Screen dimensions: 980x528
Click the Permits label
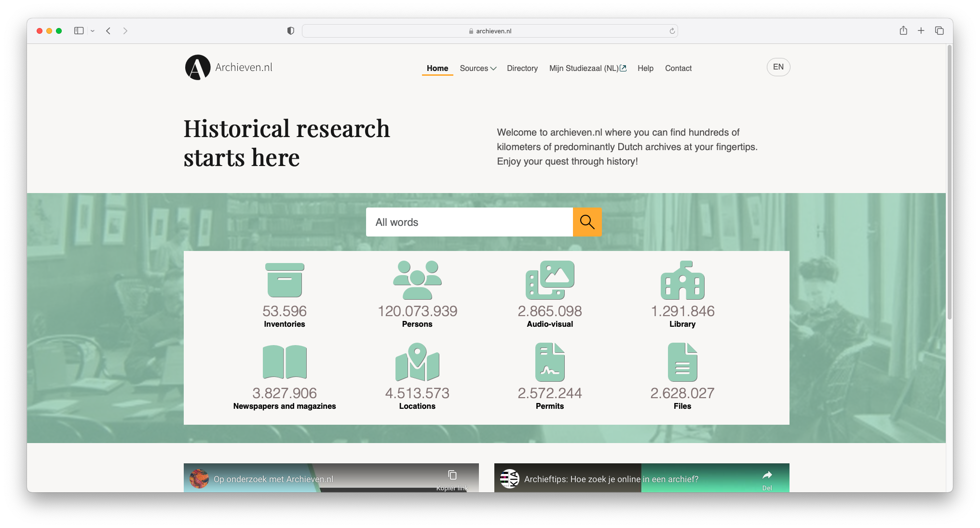[550, 406]
